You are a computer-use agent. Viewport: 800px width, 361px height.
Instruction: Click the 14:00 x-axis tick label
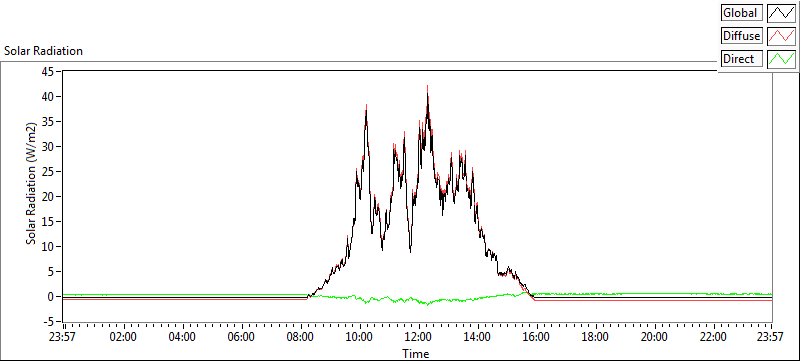click(478, 337)
